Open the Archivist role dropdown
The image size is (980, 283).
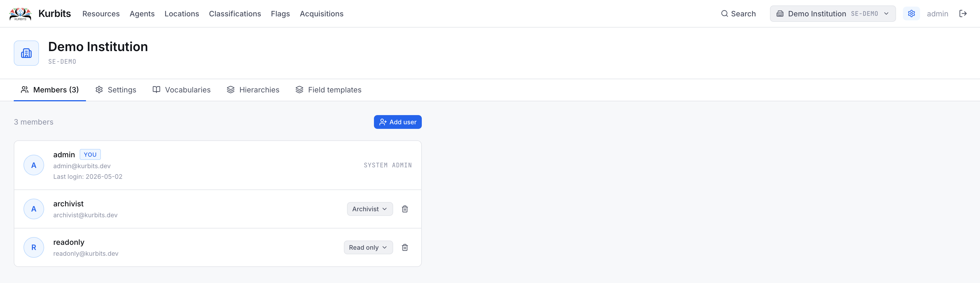tap(369, 209)
